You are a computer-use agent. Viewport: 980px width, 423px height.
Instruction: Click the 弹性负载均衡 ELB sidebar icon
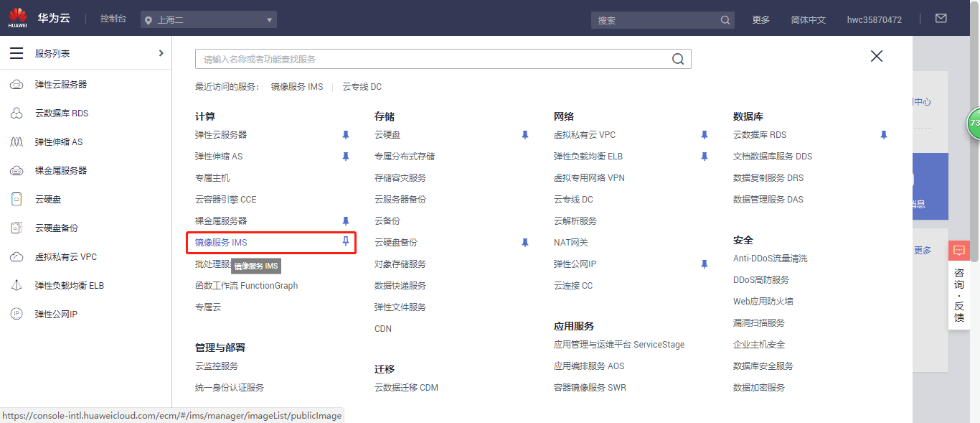[17, 286]
